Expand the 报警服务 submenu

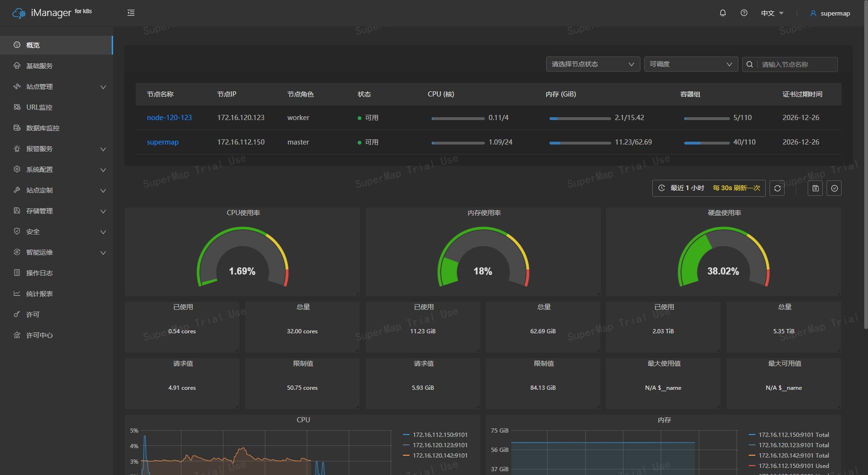56,149
